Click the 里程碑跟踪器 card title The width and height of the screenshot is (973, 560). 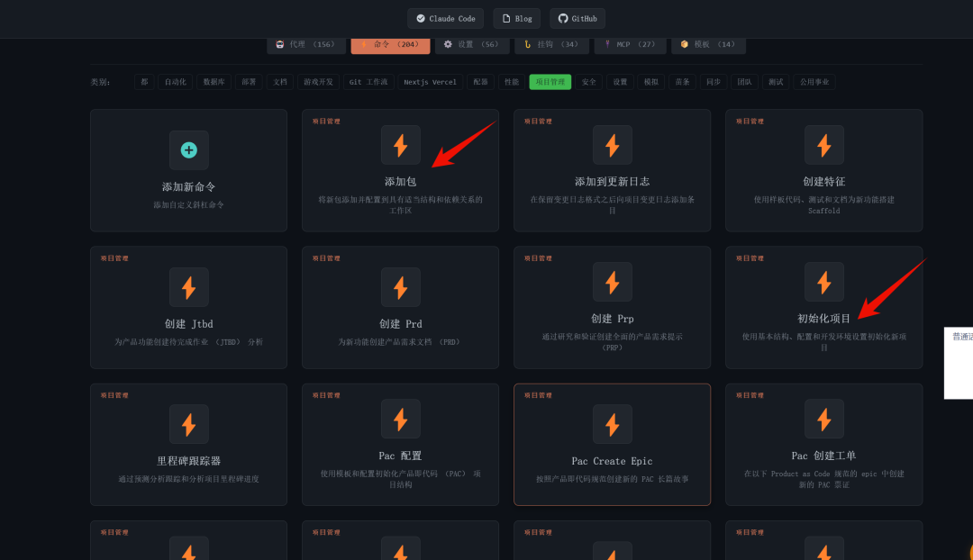tap(188, 461)
